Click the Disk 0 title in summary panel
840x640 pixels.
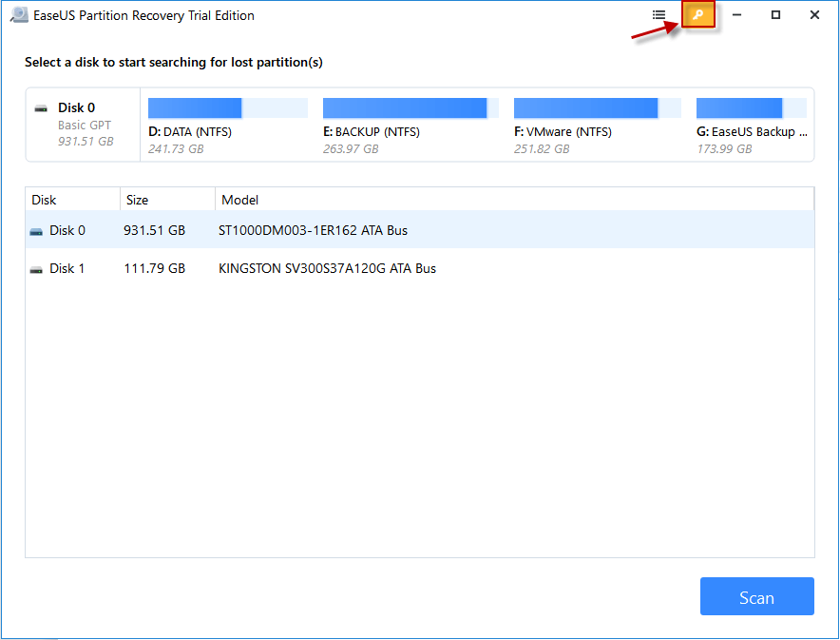[77, 107]
